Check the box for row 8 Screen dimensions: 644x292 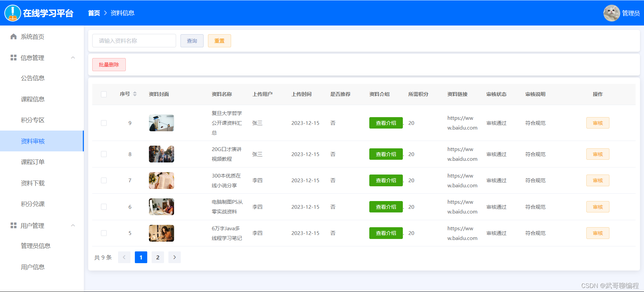(x=104, y=154)
